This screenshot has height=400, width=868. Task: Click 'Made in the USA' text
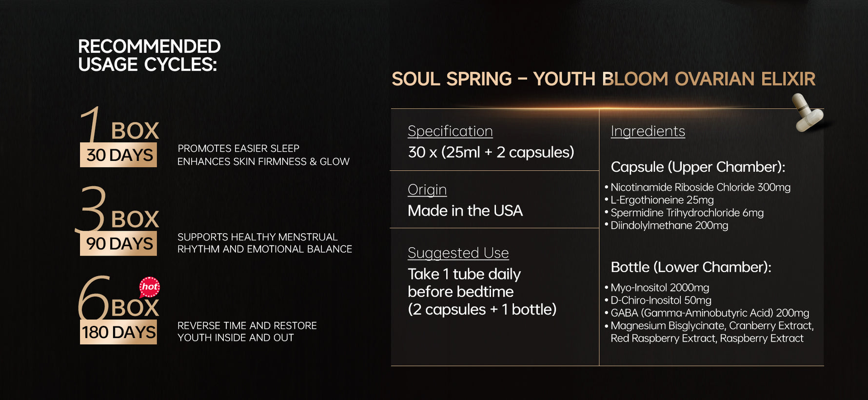(x=465, y=211)
